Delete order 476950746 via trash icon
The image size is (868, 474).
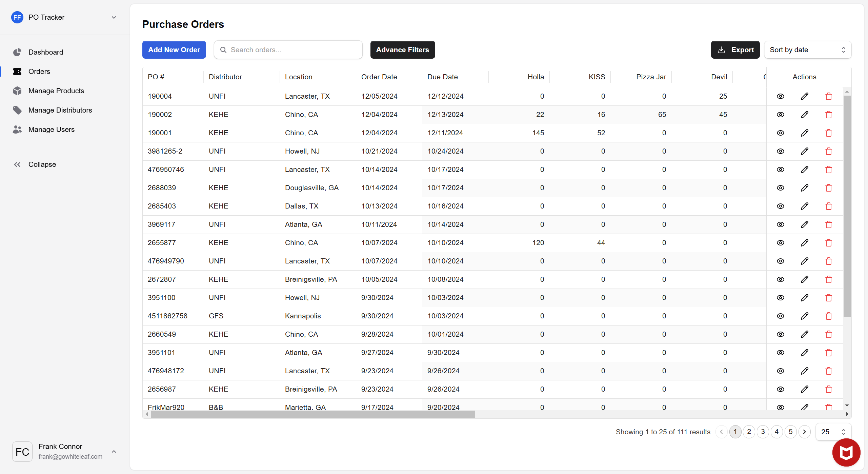click(x=829, y=170)
